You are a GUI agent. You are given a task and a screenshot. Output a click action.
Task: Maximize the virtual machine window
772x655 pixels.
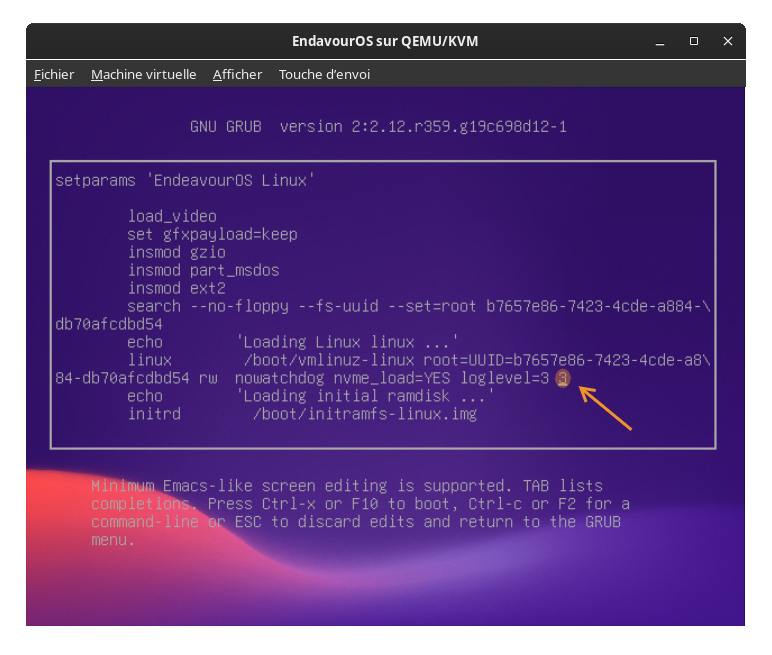(694, 41)
